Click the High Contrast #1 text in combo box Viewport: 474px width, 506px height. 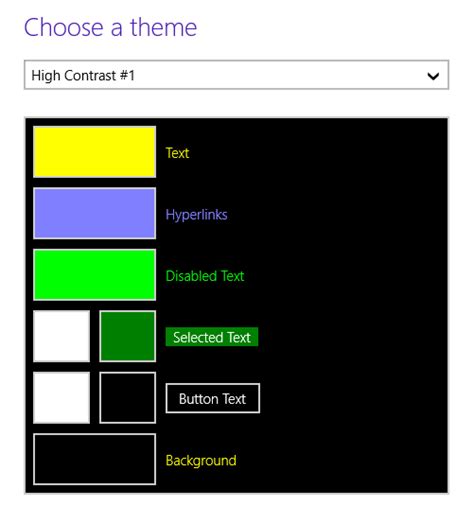pyautogui.click(x=83, y=76)
